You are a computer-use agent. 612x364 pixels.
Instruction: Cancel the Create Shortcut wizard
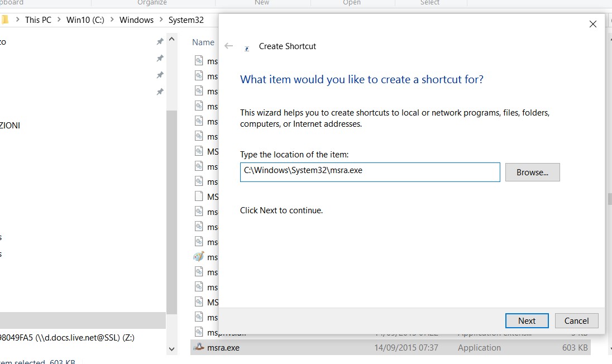coord(576,320)
